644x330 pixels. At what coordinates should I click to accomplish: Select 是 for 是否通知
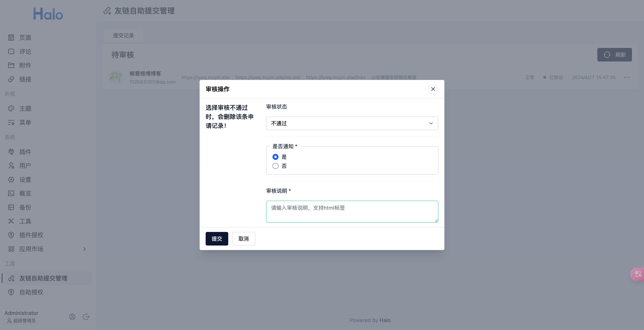[x=275, y=157]
